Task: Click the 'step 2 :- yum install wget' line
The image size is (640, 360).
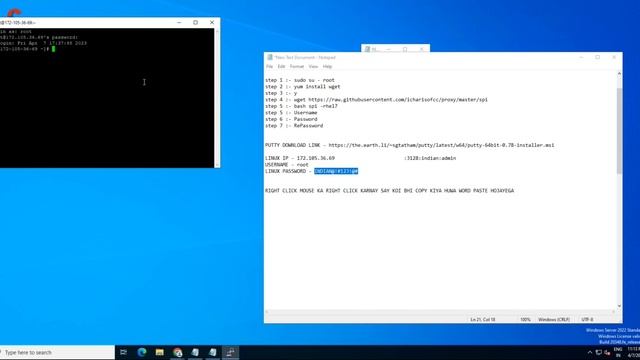Action: pyautogui.click(x=302, y=87)
